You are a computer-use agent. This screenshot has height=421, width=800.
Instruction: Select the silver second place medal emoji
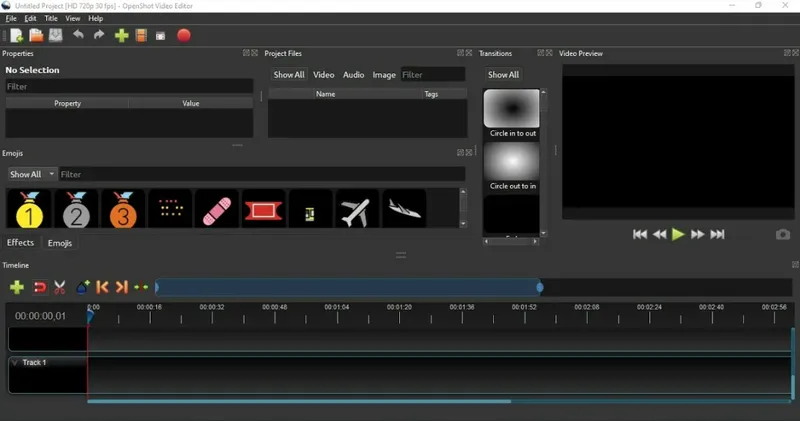coord(76,210)
